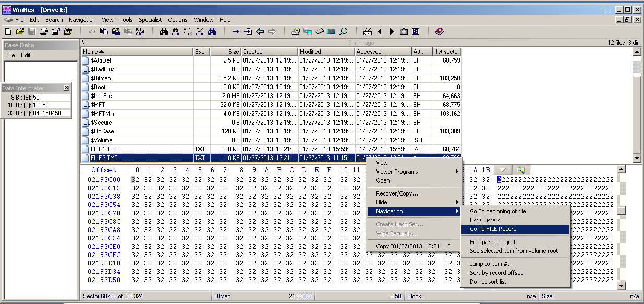Click magnifier icon above text column

(x=520, y=170)
